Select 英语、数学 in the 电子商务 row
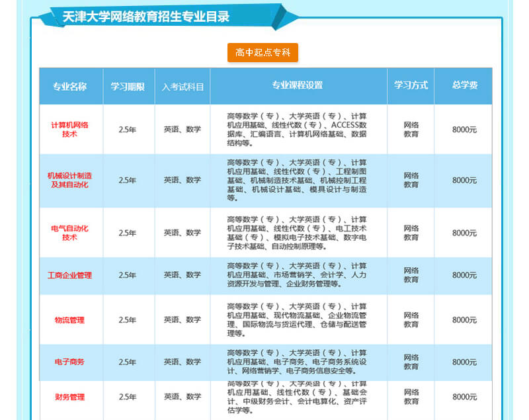 click(183, 362)
